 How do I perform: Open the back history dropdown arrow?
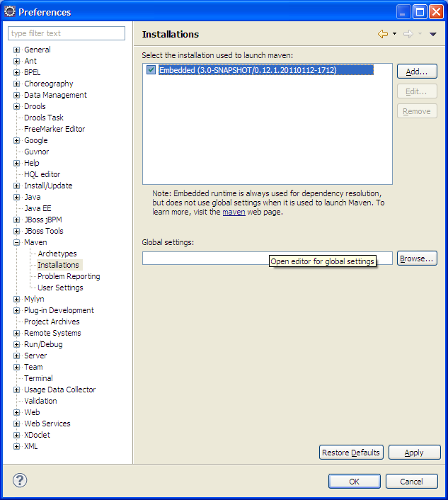(x=394, y=33)
